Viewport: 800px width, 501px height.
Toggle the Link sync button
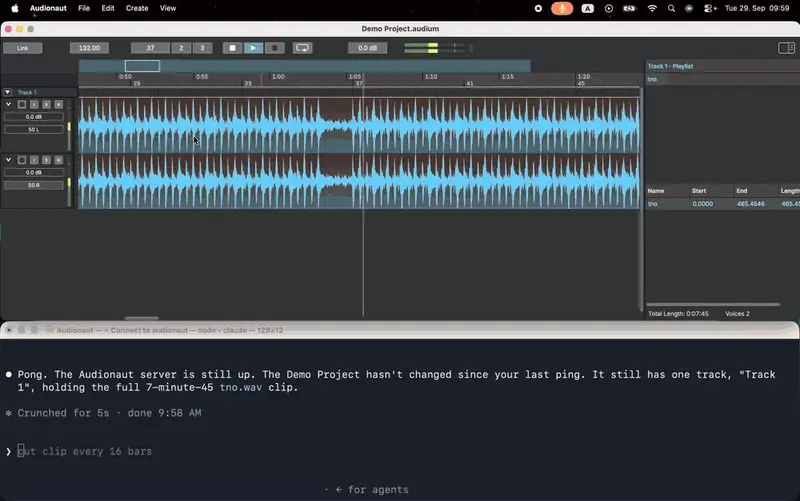[22, 48]
